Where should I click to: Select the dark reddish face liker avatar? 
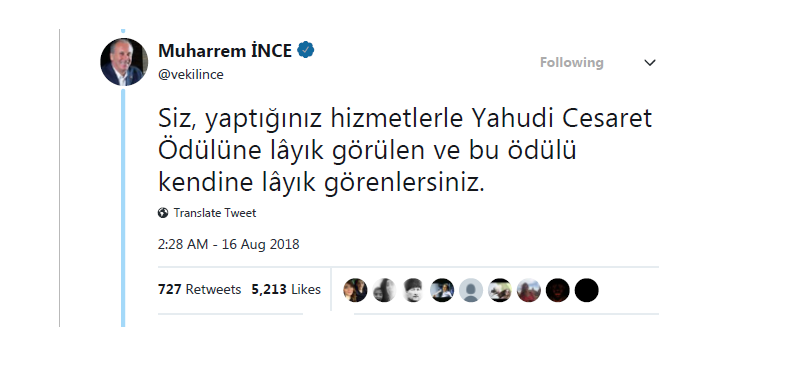558,290
